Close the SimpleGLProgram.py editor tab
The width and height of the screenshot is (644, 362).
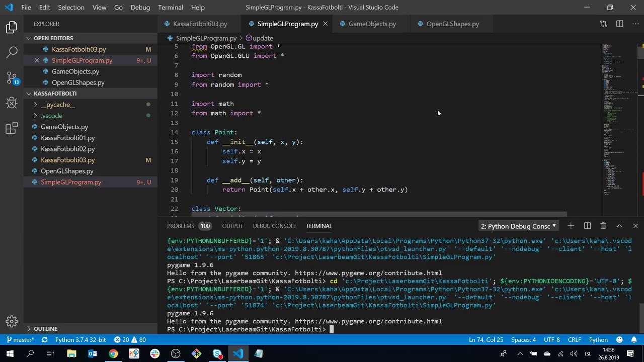pyautogui.click(x=325, y=24)
